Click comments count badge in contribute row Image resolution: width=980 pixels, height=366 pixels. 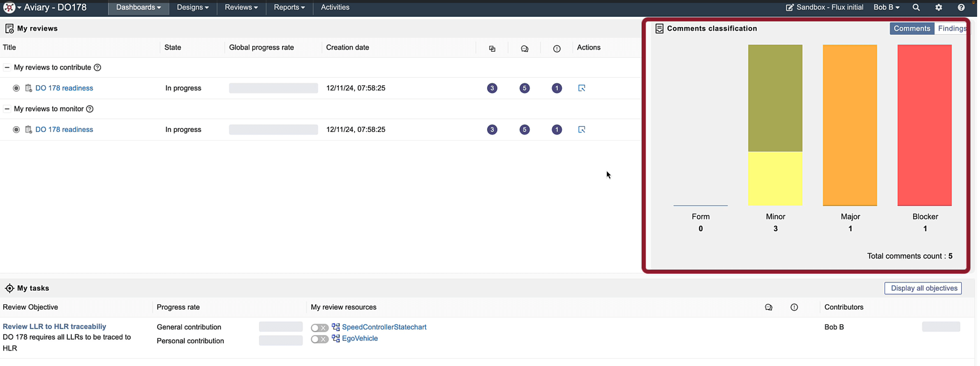point(524,88)
